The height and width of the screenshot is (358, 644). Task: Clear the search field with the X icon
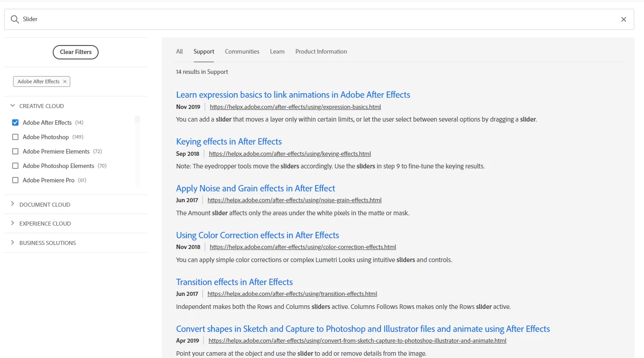click(x=624, y=19)
